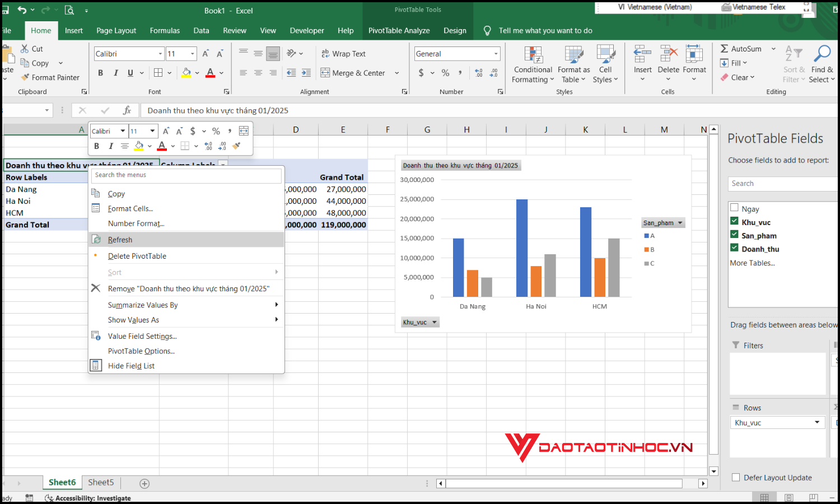Open Cell Styles gallery

point(605,63)
